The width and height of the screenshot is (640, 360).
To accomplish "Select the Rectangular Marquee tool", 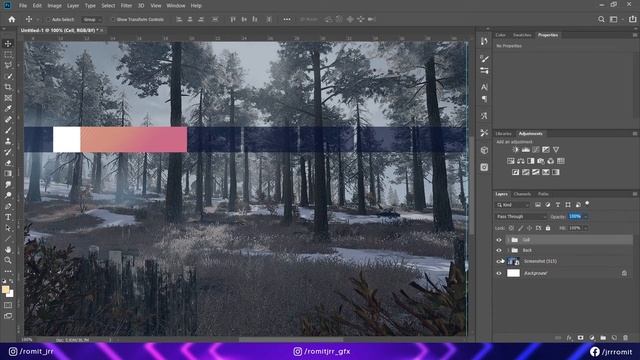I will coord(8,54).
